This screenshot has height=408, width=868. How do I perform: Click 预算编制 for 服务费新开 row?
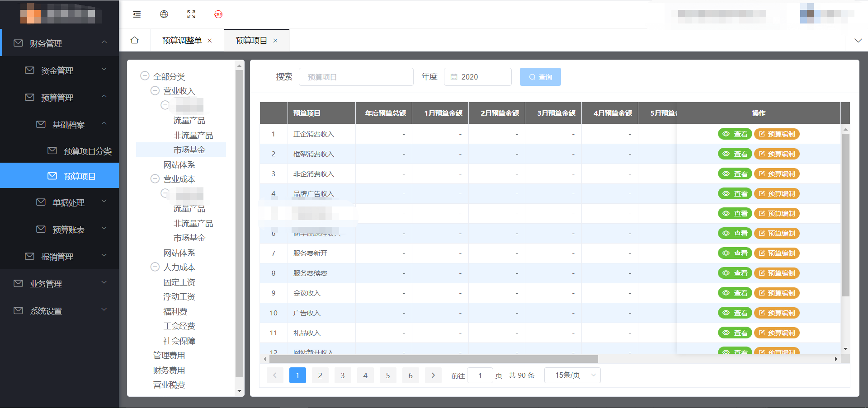[x=777, y=253]
